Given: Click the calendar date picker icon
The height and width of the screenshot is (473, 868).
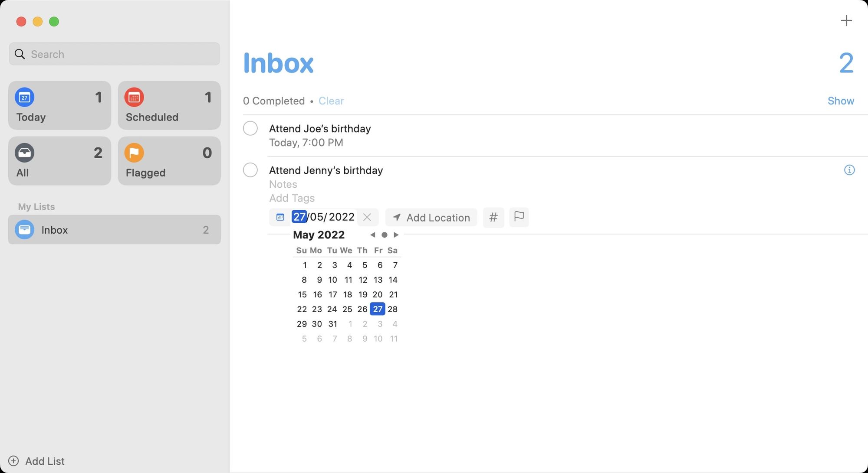Looking at the screenshot, I should (x=279, y=217).
